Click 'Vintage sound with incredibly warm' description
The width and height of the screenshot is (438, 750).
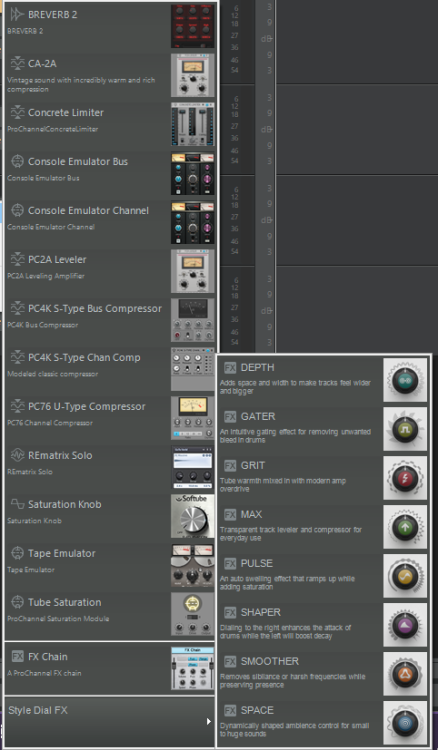click(81, 85)
